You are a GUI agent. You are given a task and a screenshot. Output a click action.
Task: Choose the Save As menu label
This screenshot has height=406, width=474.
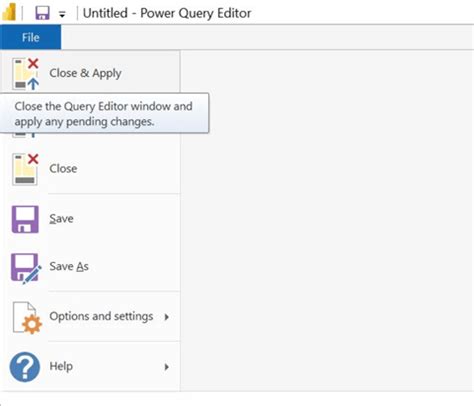(69, 266)
